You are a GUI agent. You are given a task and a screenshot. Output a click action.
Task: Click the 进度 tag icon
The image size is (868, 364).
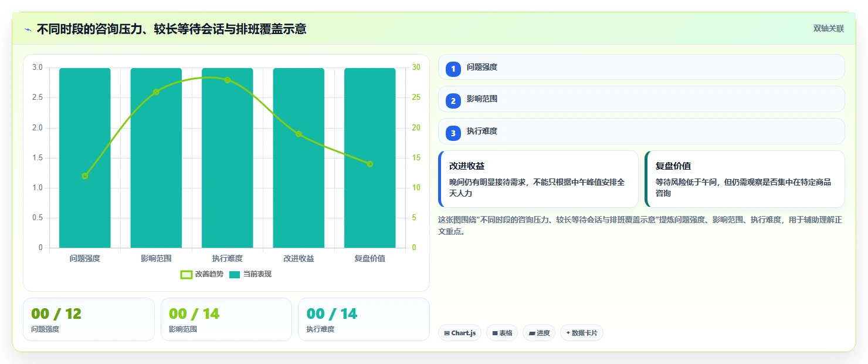click(532, 333)
